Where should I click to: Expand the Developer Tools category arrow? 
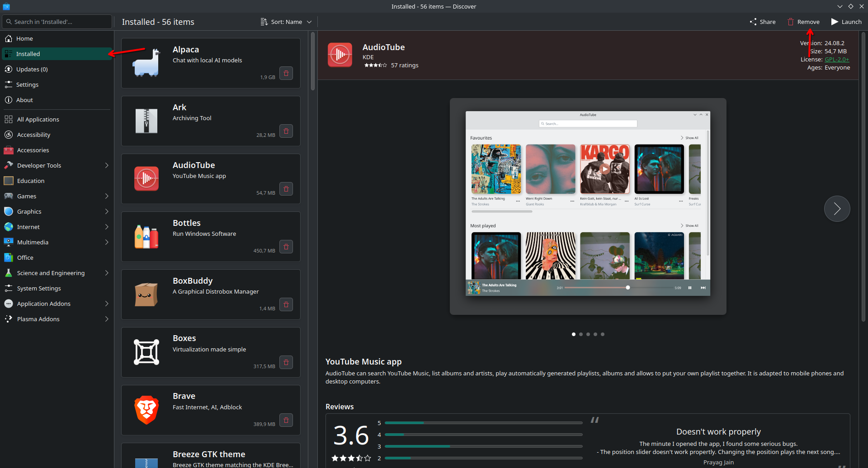tap(107, 165)
